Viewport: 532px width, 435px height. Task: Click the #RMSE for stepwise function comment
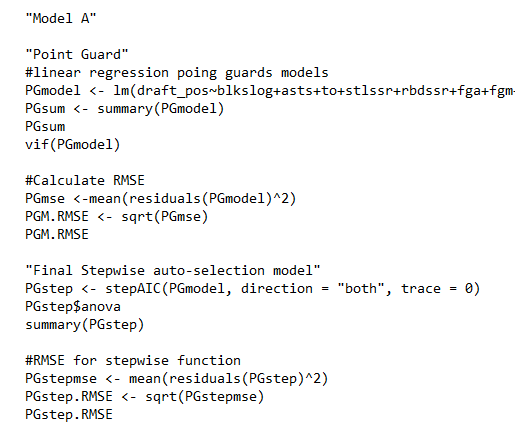tap(133, 360)
